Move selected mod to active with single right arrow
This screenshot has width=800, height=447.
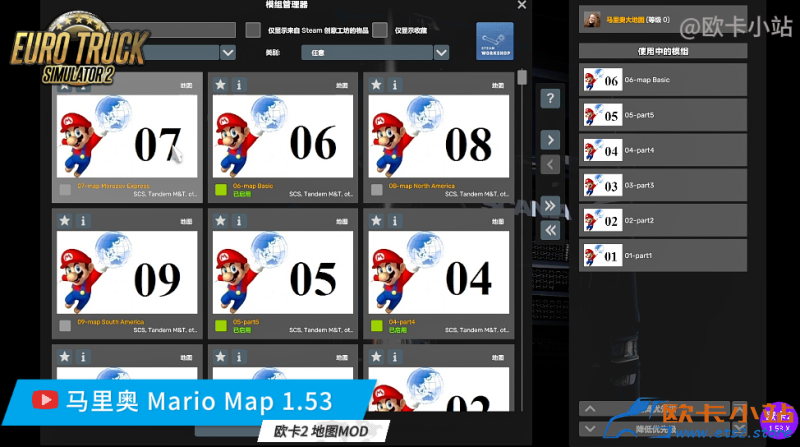click(550, 140)
